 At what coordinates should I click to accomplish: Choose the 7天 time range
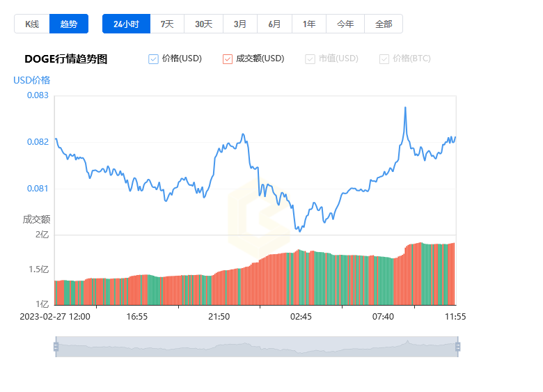coord(167,24)
